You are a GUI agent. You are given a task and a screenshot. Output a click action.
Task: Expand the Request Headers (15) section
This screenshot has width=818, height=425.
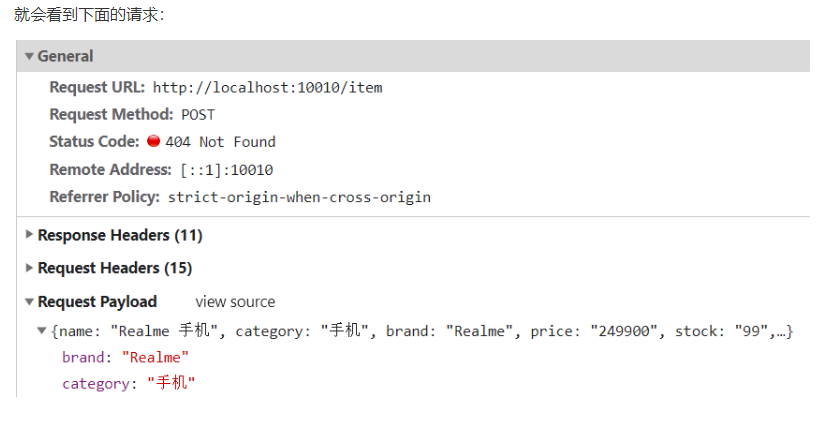[29, 268]
